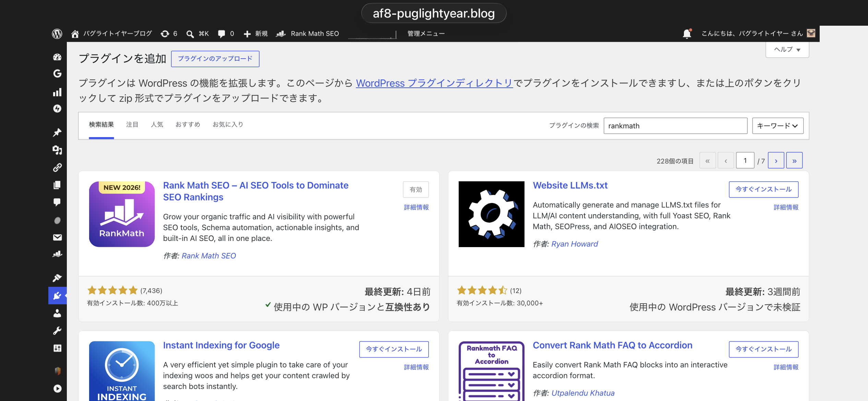Visit author Ryan Howard link
This screenshot has height=401, width=868.
click(x=575, y=244)
